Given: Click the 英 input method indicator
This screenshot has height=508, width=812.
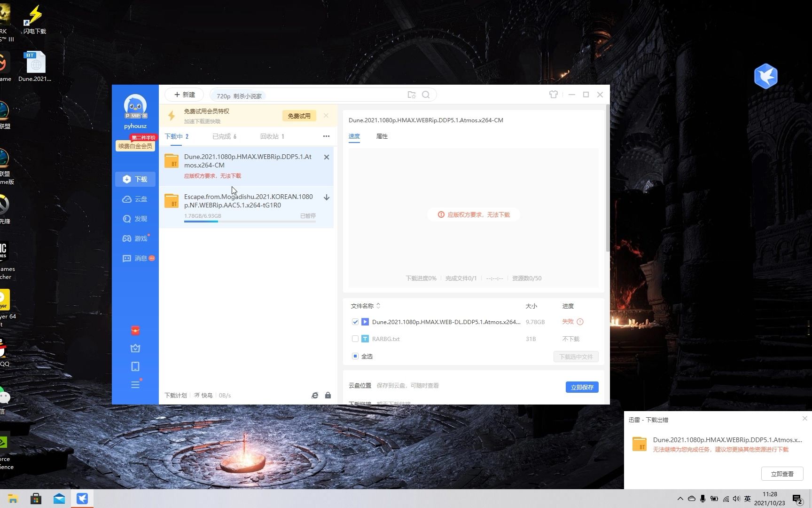Looking at the screenshot, I should coord(748,499).
